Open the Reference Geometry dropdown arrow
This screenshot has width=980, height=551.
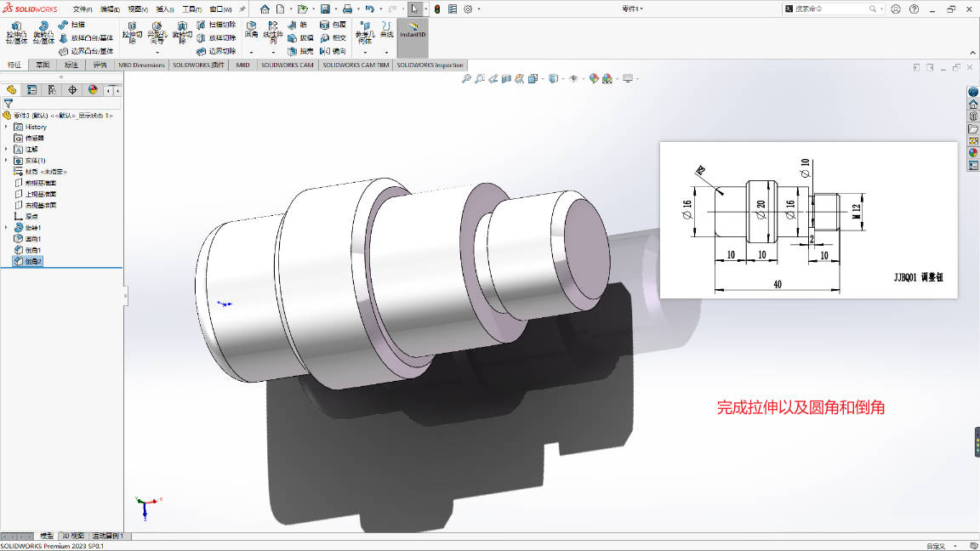(365, 53)
